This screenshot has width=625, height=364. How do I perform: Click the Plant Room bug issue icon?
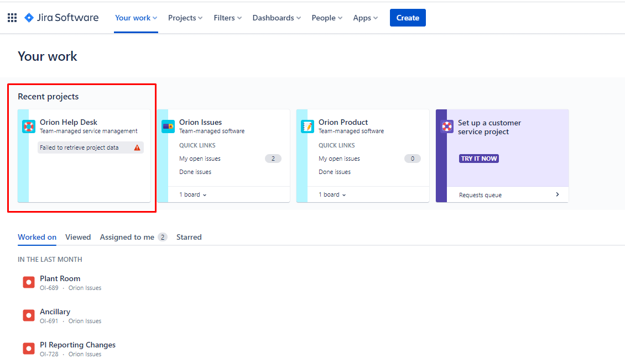29,282
